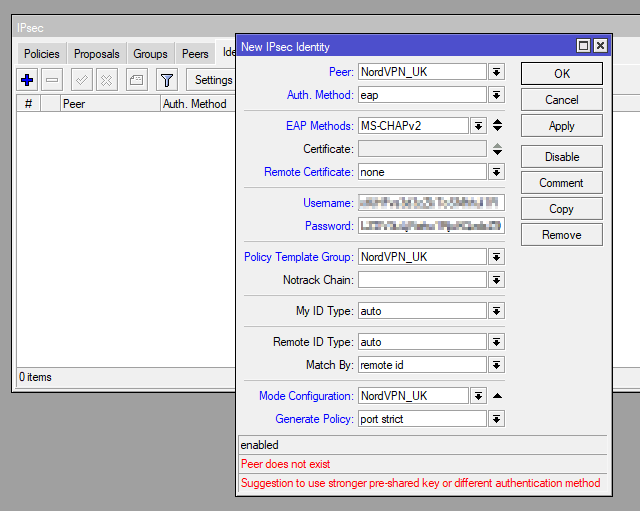Switch to the Peers tab
This screenshot has width=640, height=511.
coord(195,53)
